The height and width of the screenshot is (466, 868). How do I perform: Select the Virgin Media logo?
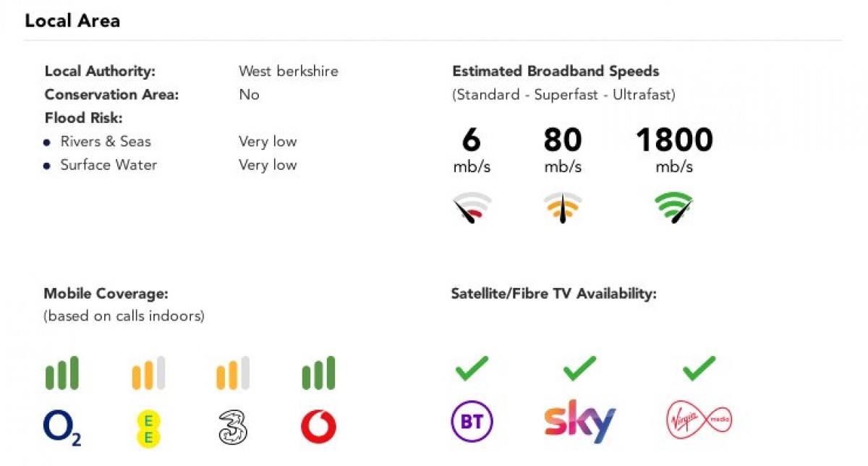click(698, 419)
